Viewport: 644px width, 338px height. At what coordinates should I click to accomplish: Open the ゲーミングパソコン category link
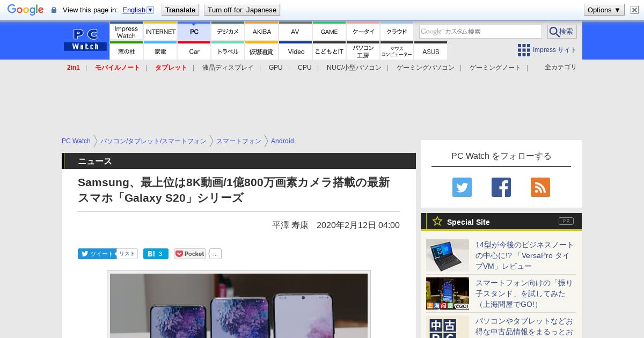426,68
